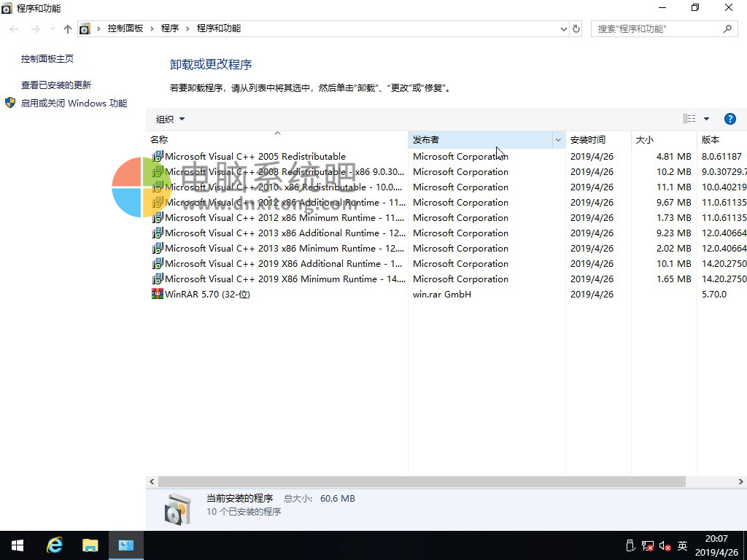
Task: Click the horizontal scrollbar right arrow
Action: pyautogui.click(x=741, y=481)
